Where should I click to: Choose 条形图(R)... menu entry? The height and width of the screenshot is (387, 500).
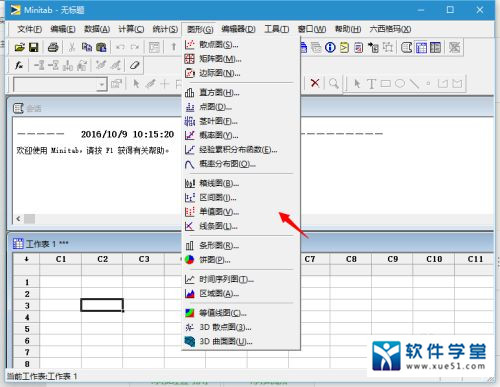coord(241,246)
